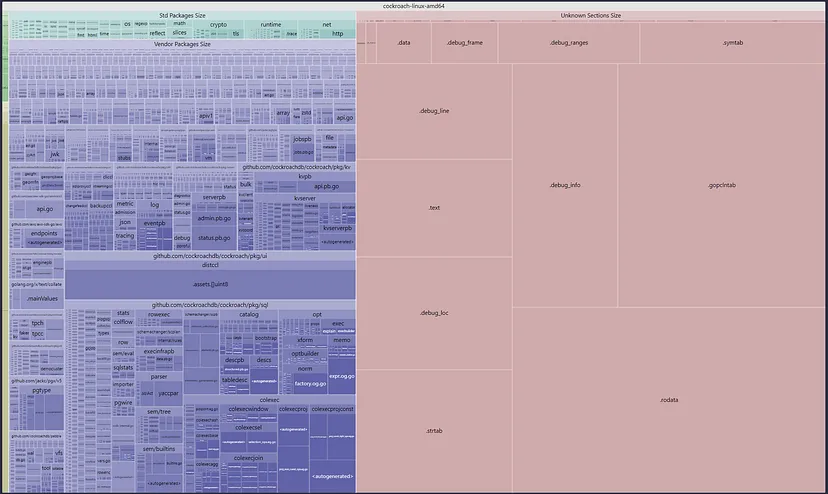Open the cockroach/pkg/sql package header
The height and width of the screenshot is (494, 828).
click(210, 304)
